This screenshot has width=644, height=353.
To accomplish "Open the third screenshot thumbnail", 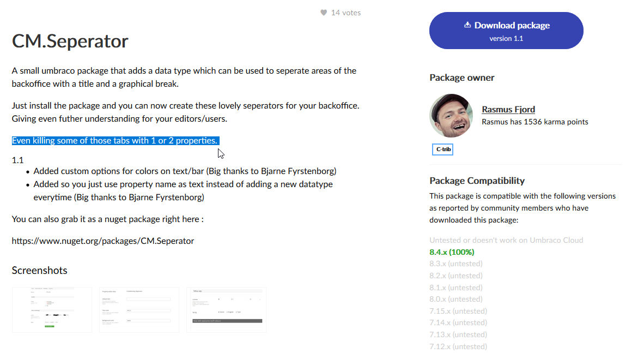I will pos(226,310).
